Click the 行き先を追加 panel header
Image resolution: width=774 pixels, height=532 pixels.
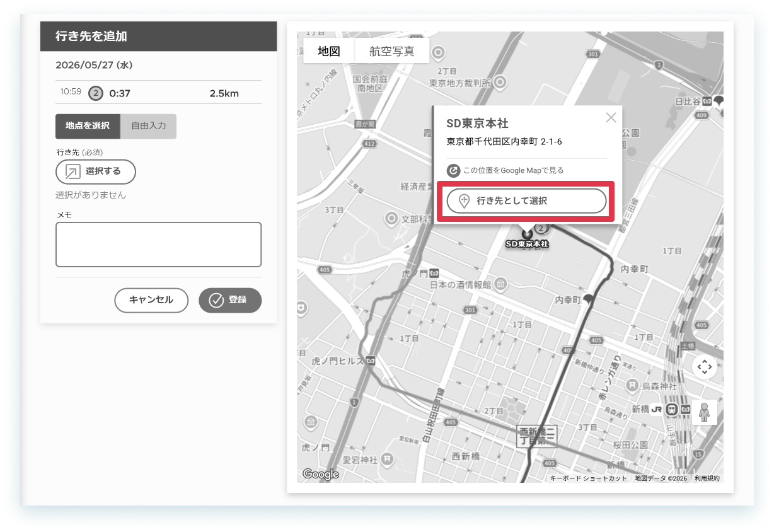pyautogui.click(x=158, y=37)
